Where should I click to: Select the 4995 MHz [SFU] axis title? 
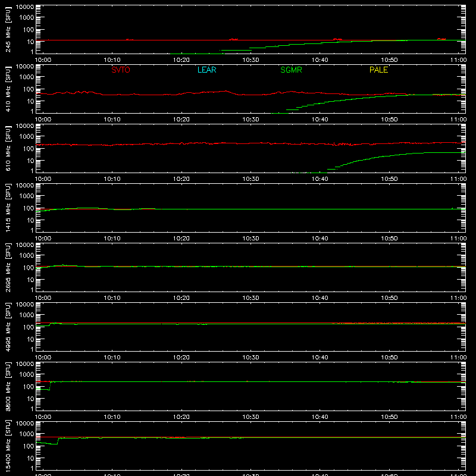(x=8, y=327)
